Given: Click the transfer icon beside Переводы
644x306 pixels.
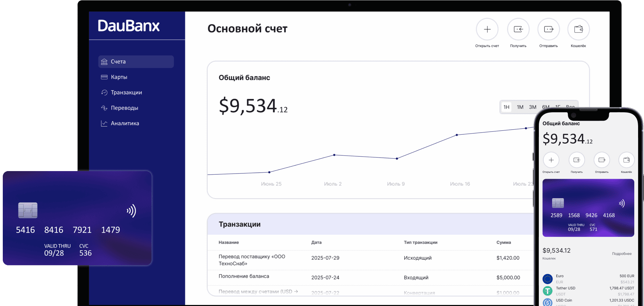Looking at the screenshot, I should coord(104,108).
